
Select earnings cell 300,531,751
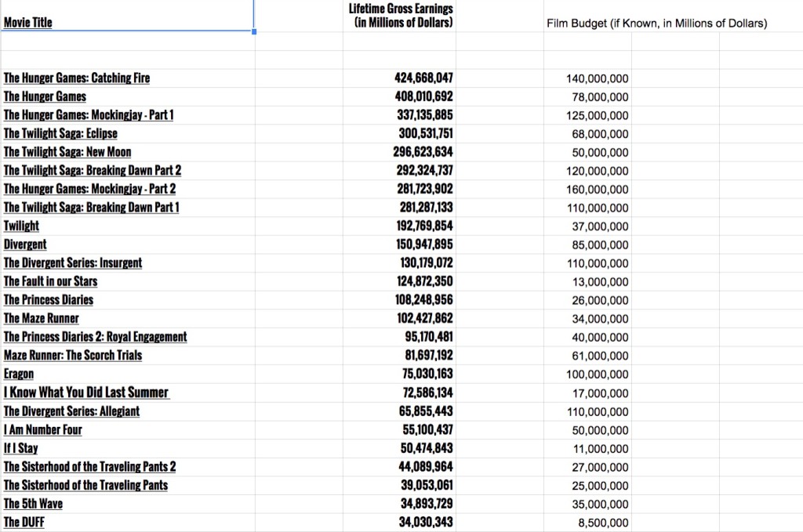click(399, 133)
